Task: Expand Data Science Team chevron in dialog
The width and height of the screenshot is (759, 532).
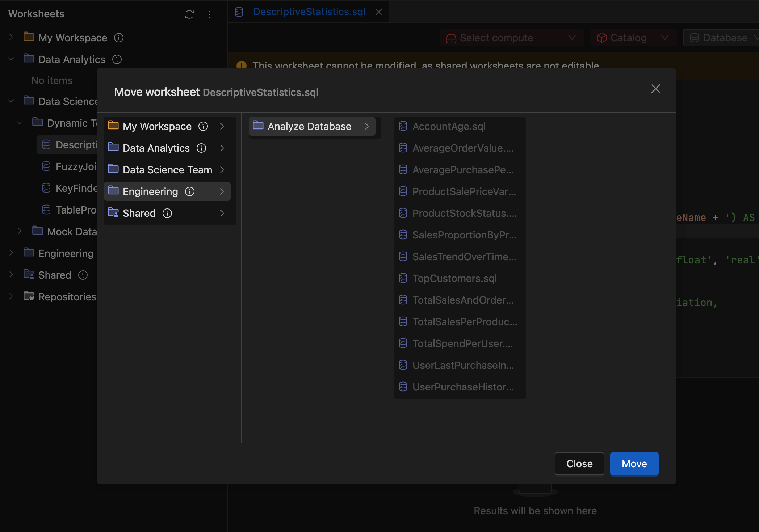Action: click(x=222, y=170)
